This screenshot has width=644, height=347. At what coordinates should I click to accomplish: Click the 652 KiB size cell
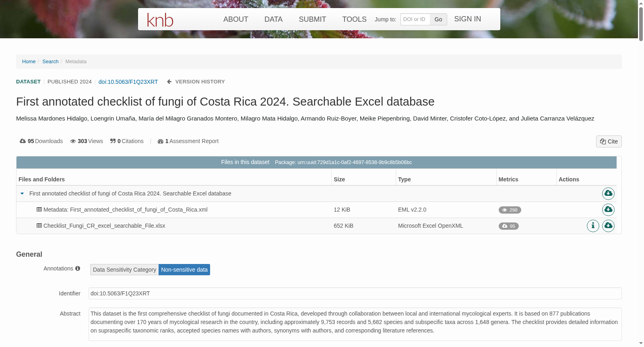coord(343,226)
